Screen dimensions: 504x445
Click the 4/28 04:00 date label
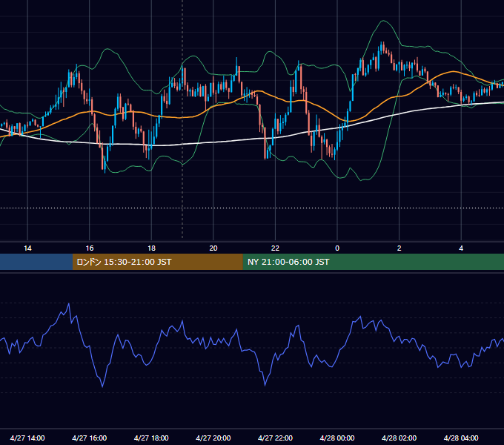click(x=461, y=438)
